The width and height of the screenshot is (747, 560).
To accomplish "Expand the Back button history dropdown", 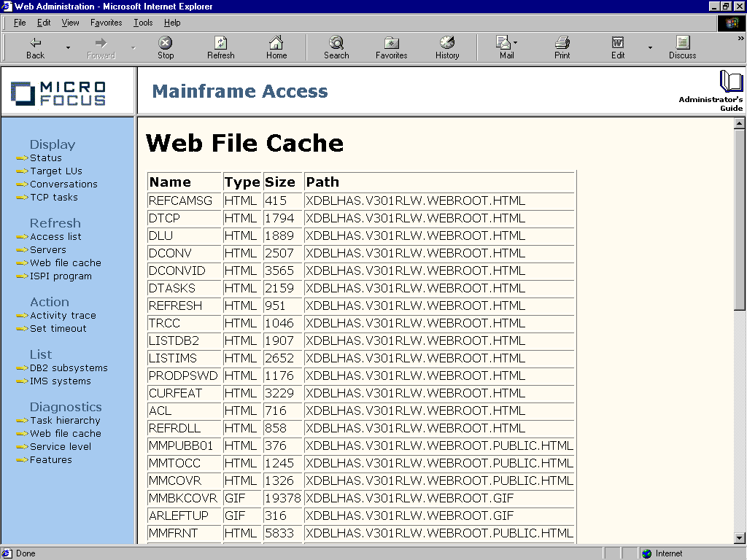I will click(x=68, y=47).
